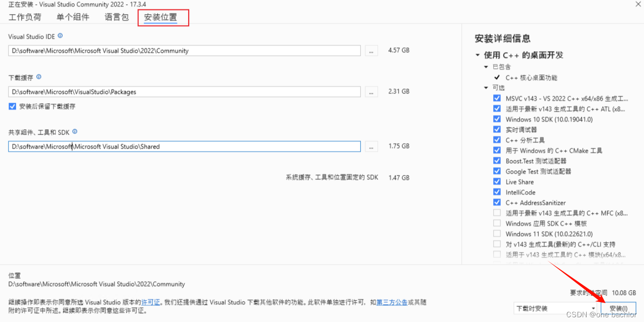Click info icon beside 共享组件、工具和 SDK
This screenshot has width=644, height=322.
click(x=75, y=132)
